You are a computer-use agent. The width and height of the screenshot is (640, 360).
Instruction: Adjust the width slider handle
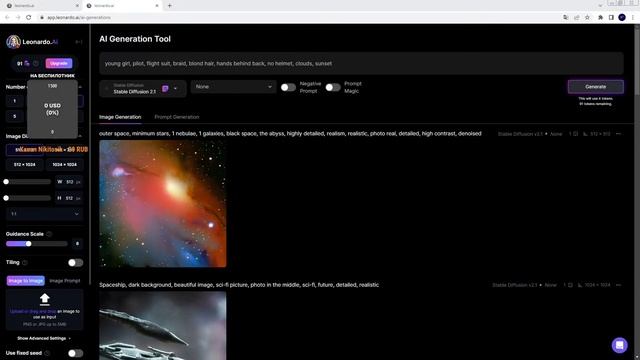coord(6,182)
